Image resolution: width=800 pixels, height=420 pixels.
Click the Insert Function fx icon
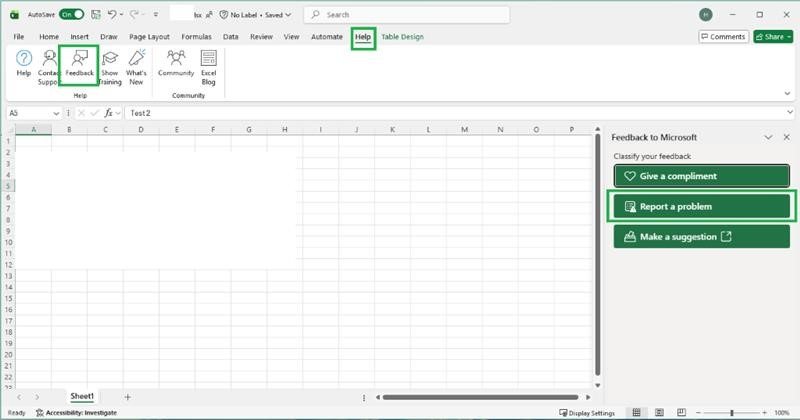[x=108, y=113]
